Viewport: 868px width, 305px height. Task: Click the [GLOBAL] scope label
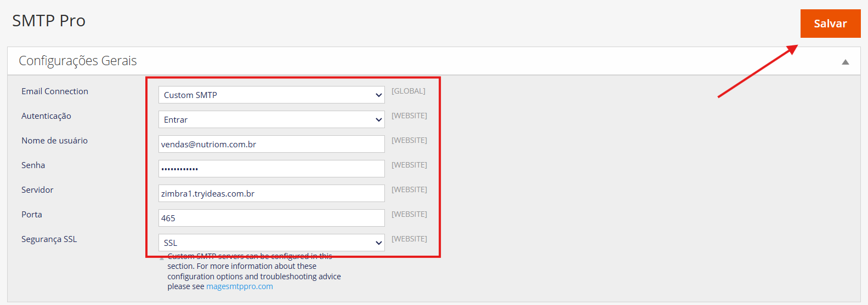(408, 91)
